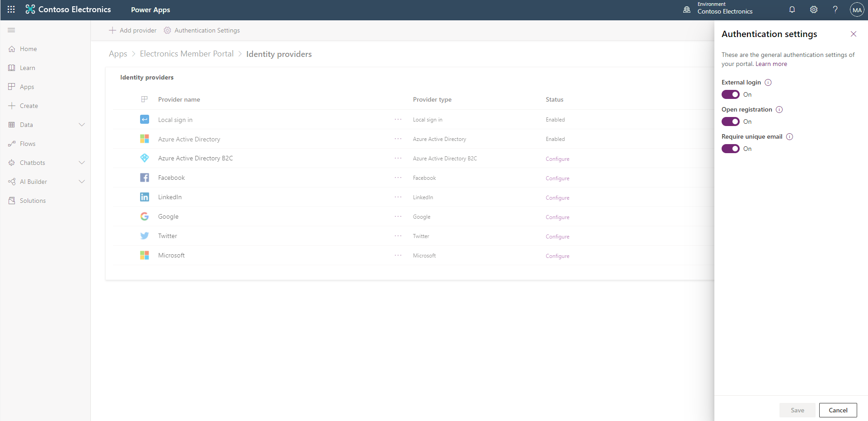This screenshot has height=421, width=868.
Task: Expand the AI Builder chevron
Action: 82,182
